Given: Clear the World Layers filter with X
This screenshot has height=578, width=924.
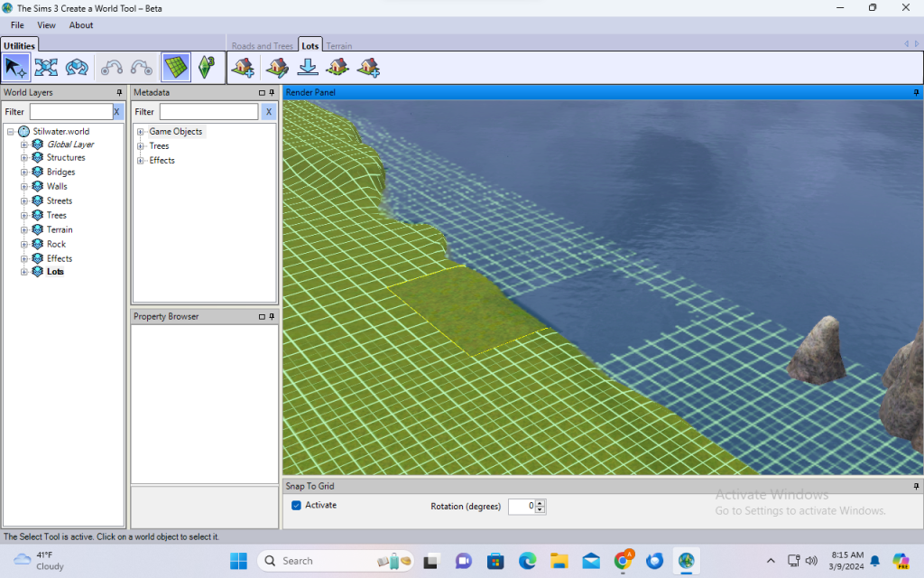Looking at the screenshot, I should pos(116,112).
